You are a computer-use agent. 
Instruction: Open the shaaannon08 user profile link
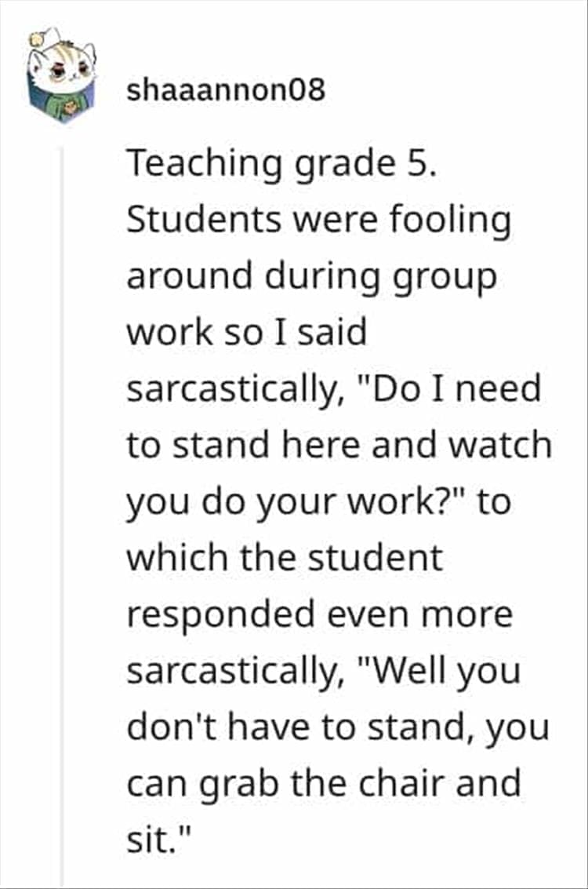226,92
